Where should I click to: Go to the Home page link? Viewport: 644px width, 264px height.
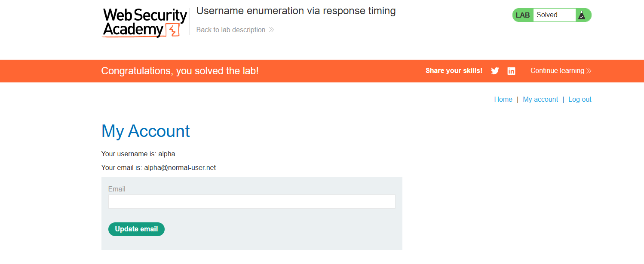point(503,100)
